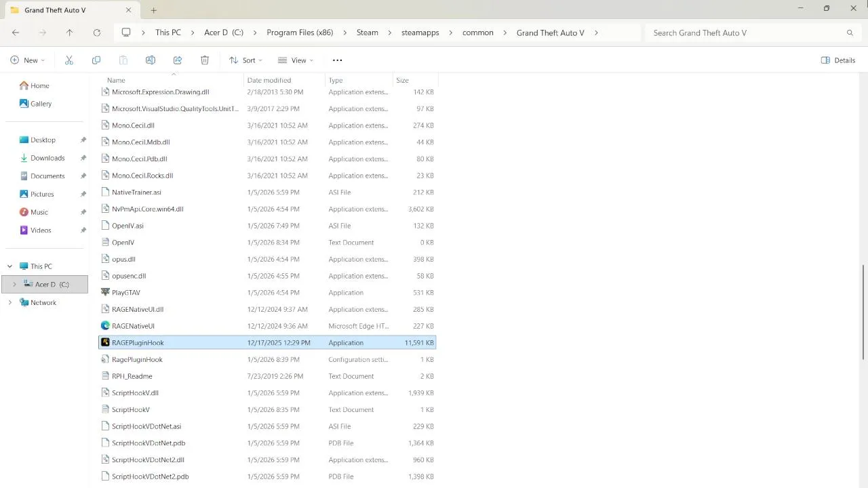Navigate to steamapps in breadcrumb
This screenshot has height=488, width=868.
pyautogui.click(x=420, y=33)
